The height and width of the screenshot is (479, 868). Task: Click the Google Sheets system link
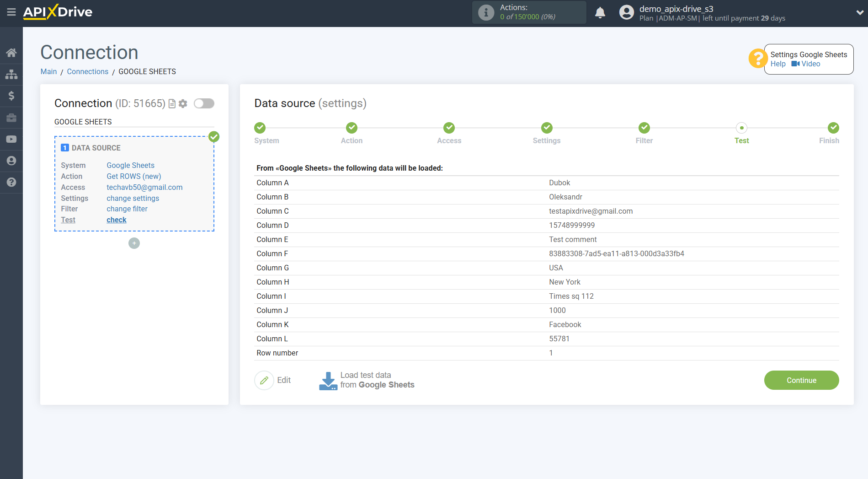point(130,165)
